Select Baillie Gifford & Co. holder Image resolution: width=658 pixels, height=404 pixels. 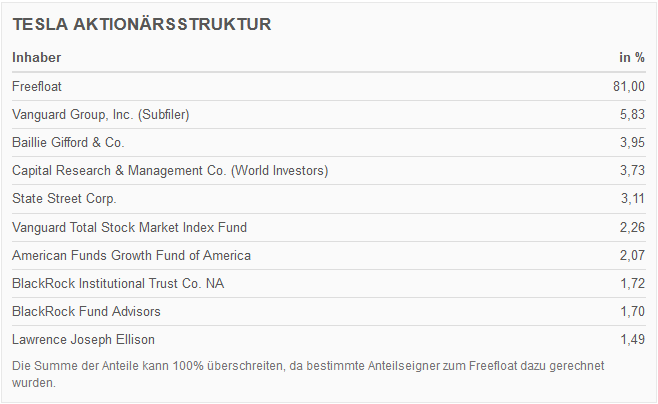pyautogui.click(x=68, y=143)
